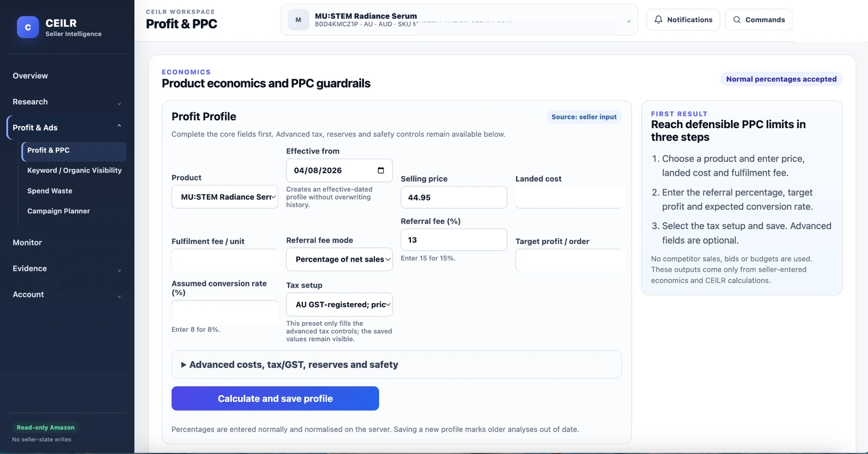Click the 'No seller-state writes' text
This screenshot has height=454, width=868.
[x=42, y=440]
